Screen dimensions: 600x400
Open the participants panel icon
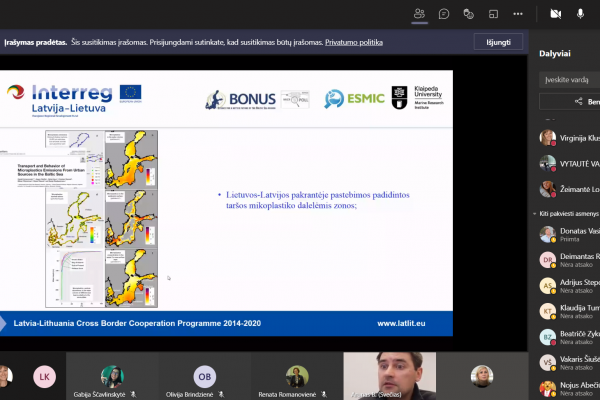coord(419,14)
